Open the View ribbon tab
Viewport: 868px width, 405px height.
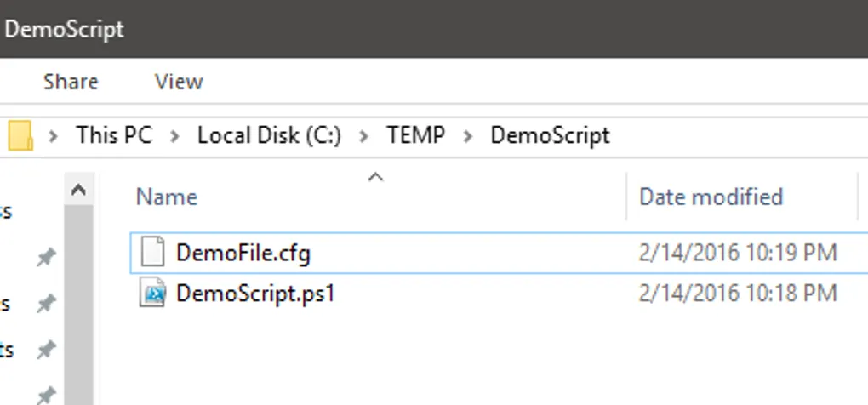(x=179, y=83)
